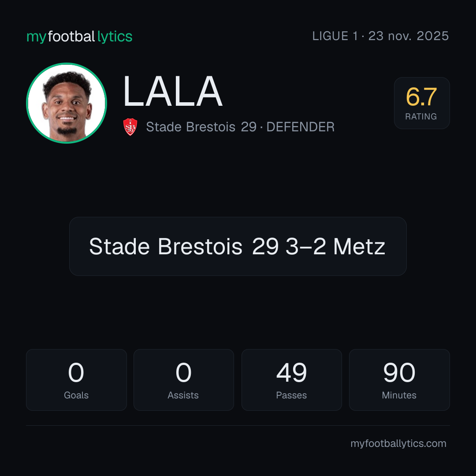Click the 49 passes number

coord(291,372)
